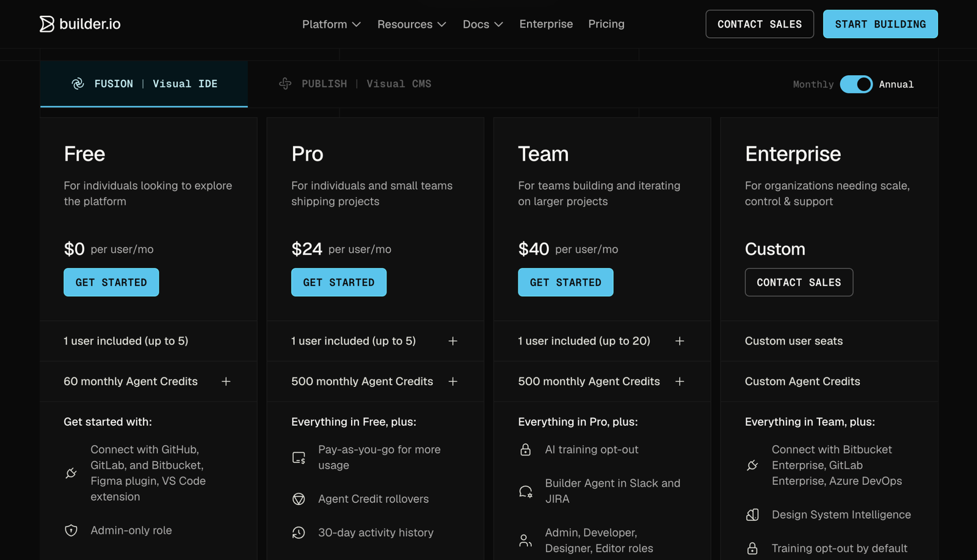Click the Custom Agent Credits text
The width and height of the screenshot is (977, 560).
(x=802, y=381)
